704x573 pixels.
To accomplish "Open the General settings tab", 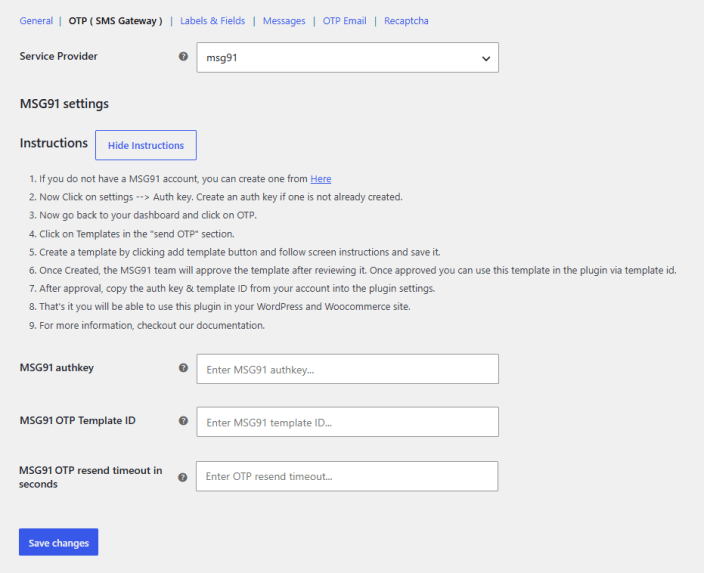I will pyautogui.click(x=36, y=21).
